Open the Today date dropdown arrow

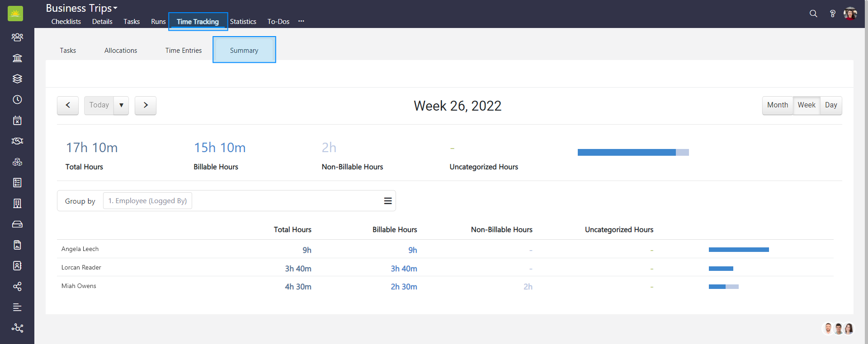[121, 105]
